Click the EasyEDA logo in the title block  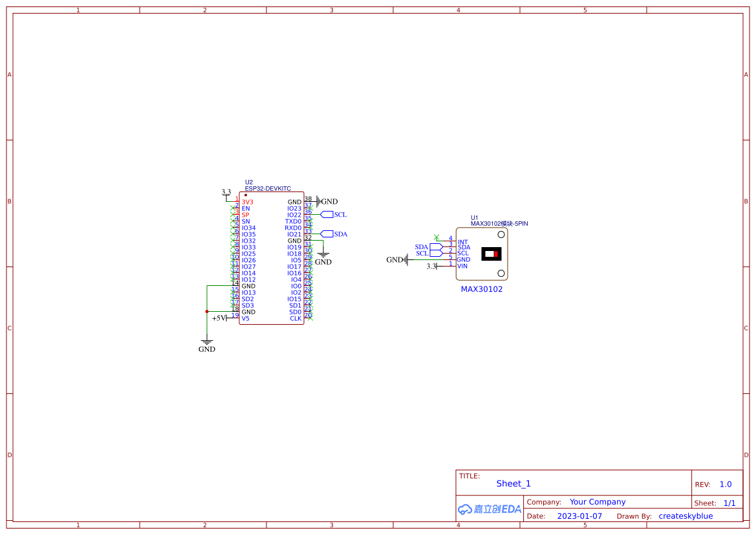pos(490,509)
